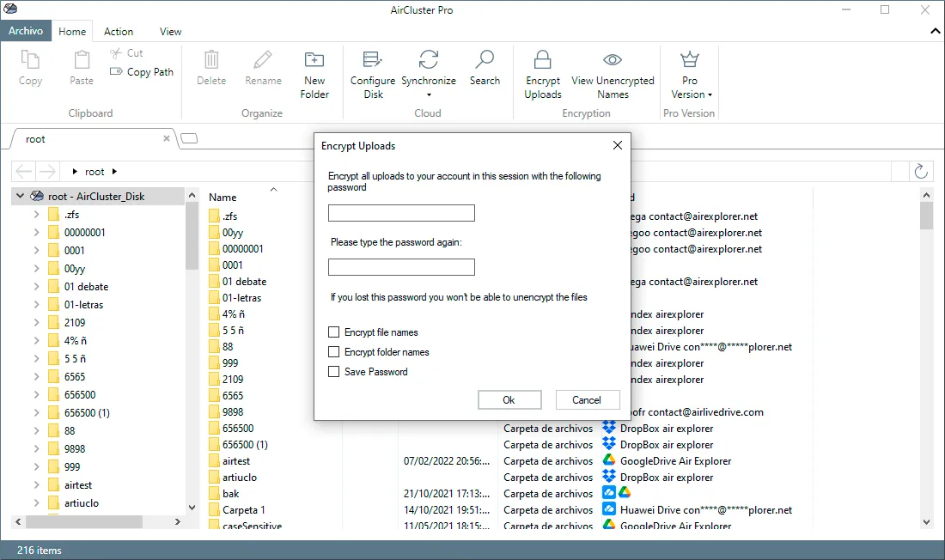Create a New Folder from ribbon
This screenshot has height=560, width=945.
pyautogui.click(x=314, y=74)
